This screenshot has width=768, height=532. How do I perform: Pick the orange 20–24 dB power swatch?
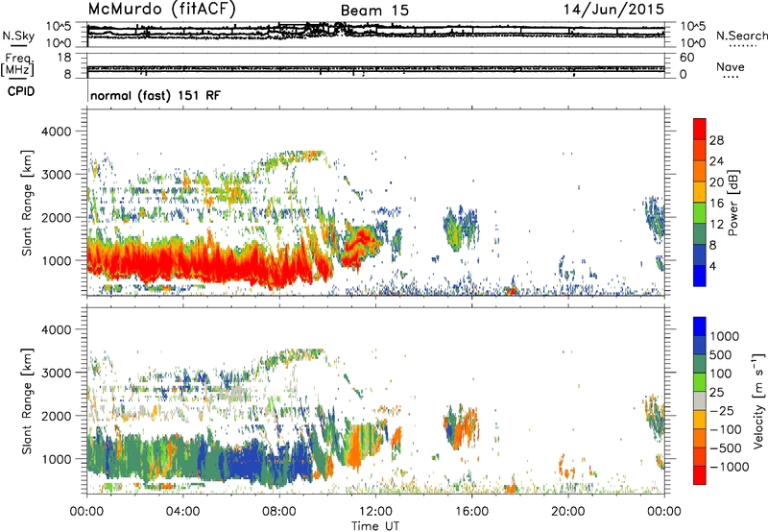(700, 172)
